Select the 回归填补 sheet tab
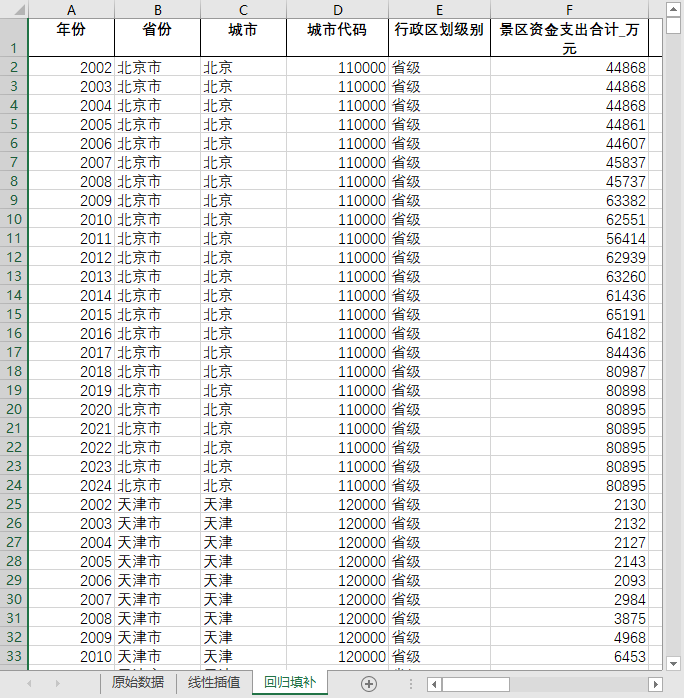The width and height of the screenshot is (684, 698). coord(290,683)
